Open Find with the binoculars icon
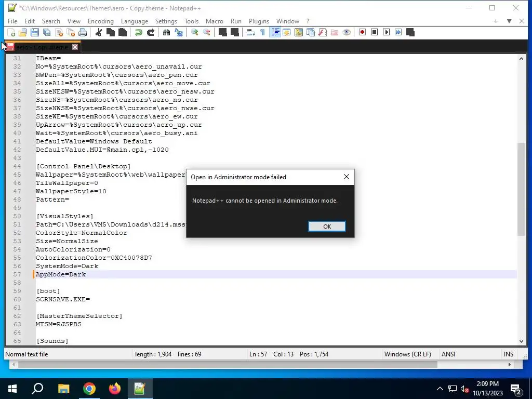The height and width of the screenshot is (399, 532). (166, 32)
